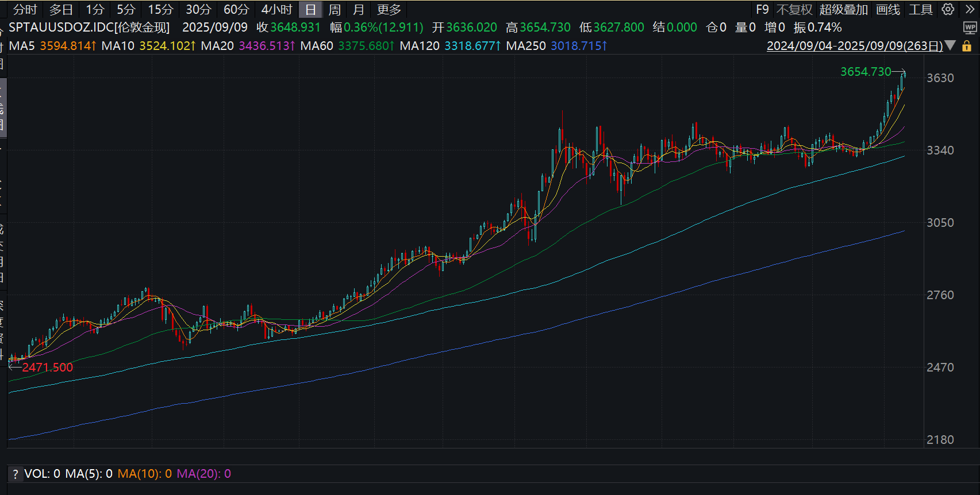This screenshot has width=980, height=495.
Task: Click the 3654.730 high price marker
Action: pyautogui.click(x=866, y=72)
